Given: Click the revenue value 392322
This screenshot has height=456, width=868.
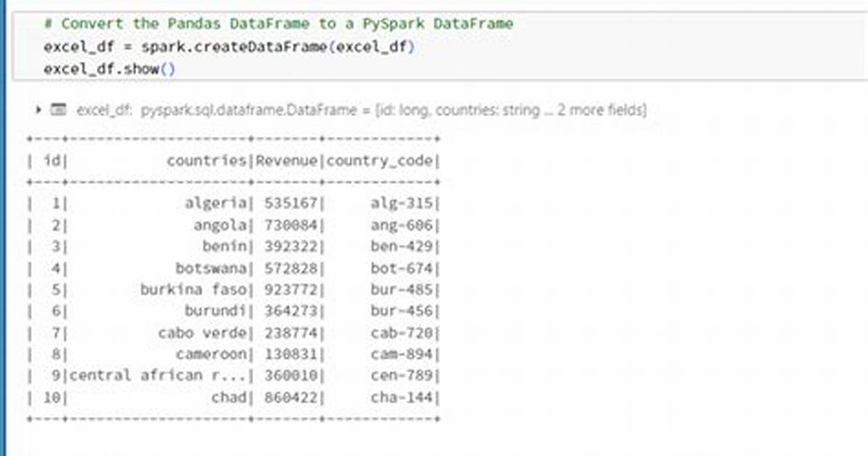Looking at the screenshot, I should point(291,246).
